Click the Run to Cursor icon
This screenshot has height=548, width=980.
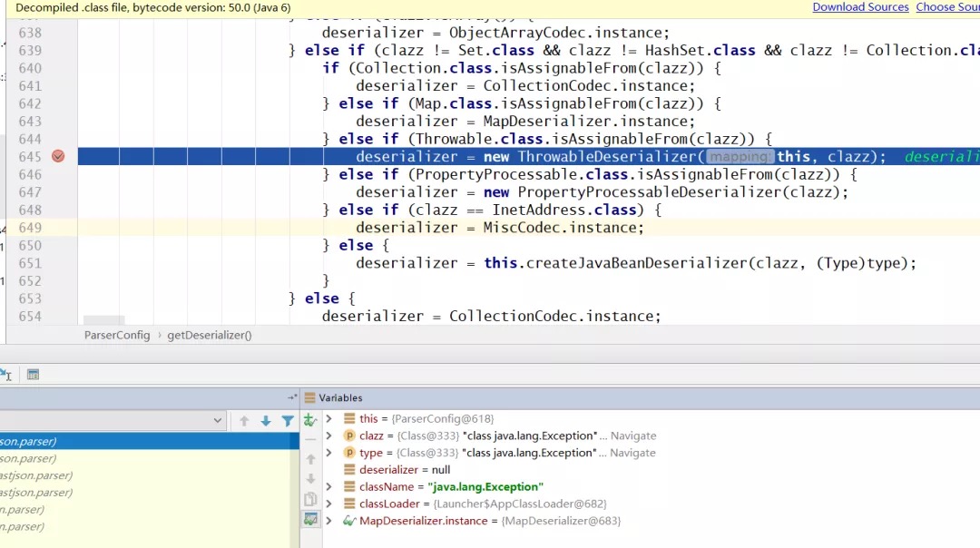pos(5,374)
